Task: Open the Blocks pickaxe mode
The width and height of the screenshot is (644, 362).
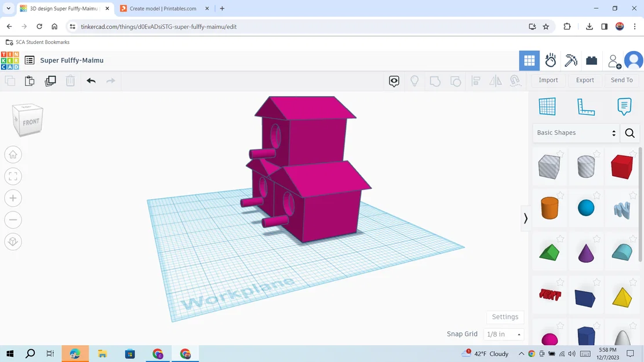Action: pyautogui.click(x=571, y=61)
